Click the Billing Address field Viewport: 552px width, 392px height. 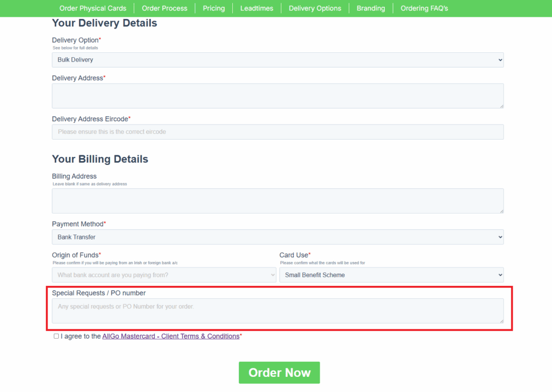pos(278,201)
